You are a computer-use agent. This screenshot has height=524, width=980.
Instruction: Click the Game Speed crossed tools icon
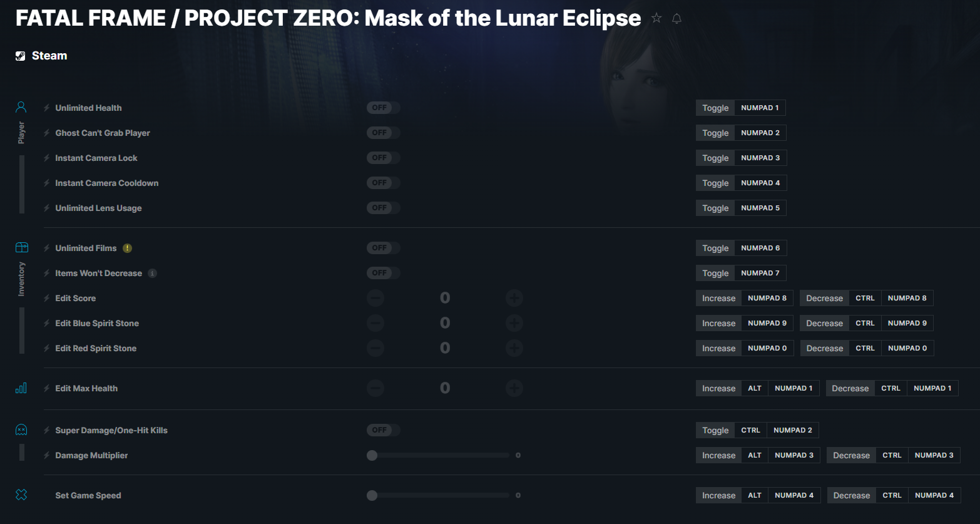pyautogui.click(x=21, y=495)
